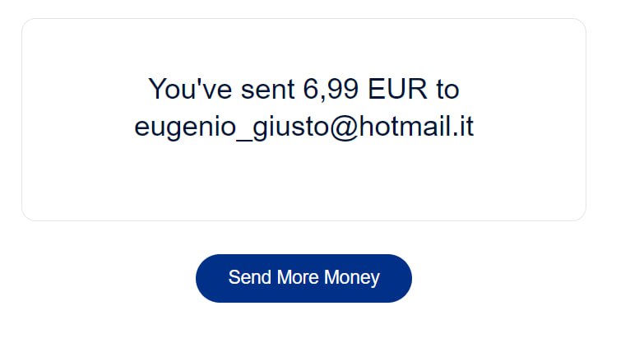Click the @ symbol in the email address
Image resolution: width=644 pixels, height=343 pixels.
pos(343,127)
